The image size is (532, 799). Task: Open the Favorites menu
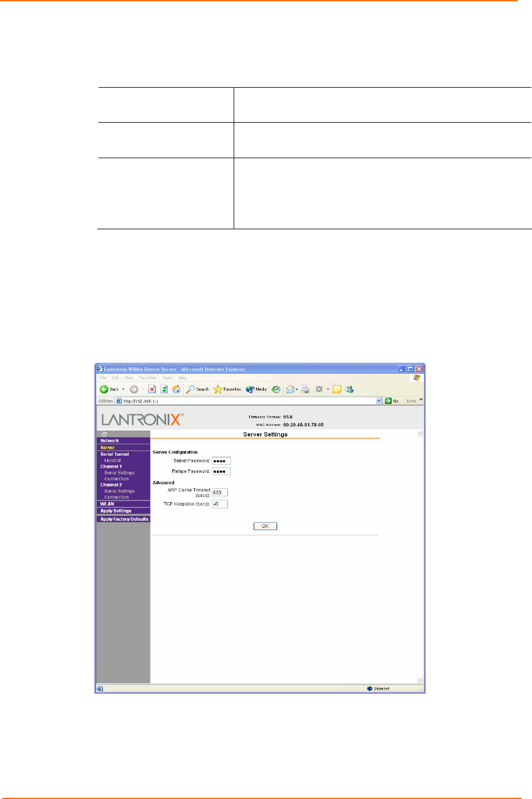pyautogui.click(x=148, y=378)
